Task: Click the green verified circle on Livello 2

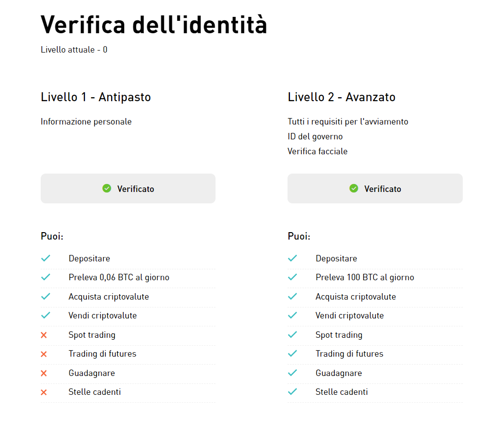Action: tap(354, 188)
